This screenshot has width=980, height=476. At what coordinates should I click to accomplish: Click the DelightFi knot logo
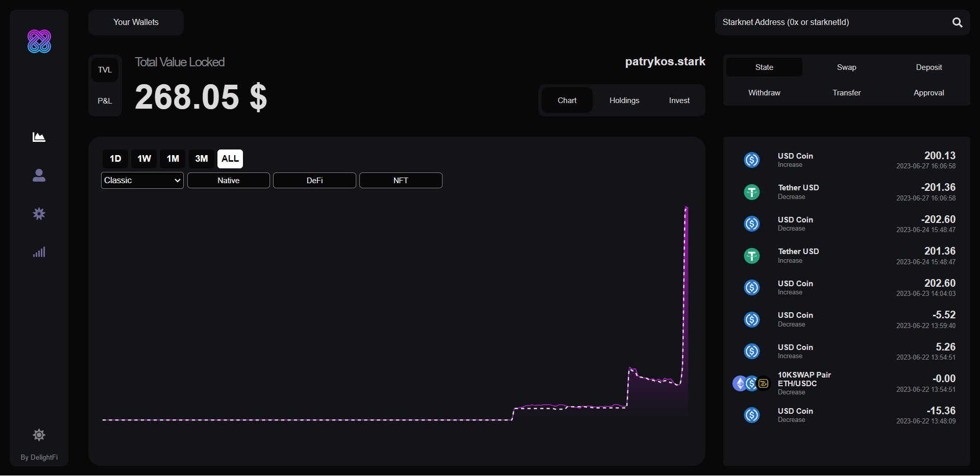click(39, 41)
